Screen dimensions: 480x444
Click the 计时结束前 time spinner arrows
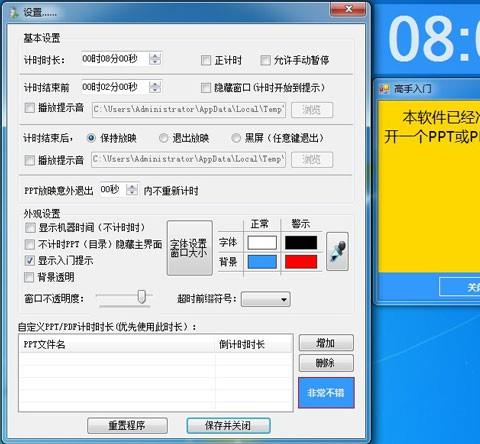pos(155,87)
